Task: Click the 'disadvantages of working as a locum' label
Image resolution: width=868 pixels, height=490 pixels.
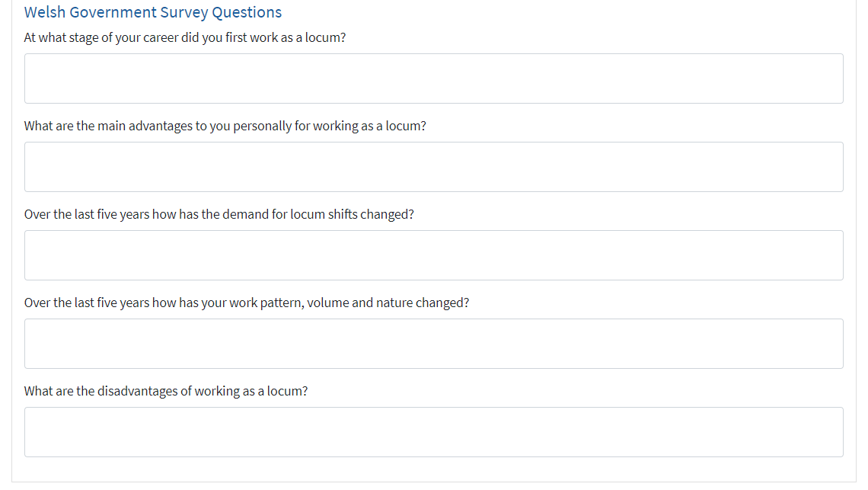Action: click(x=166, y=391)
